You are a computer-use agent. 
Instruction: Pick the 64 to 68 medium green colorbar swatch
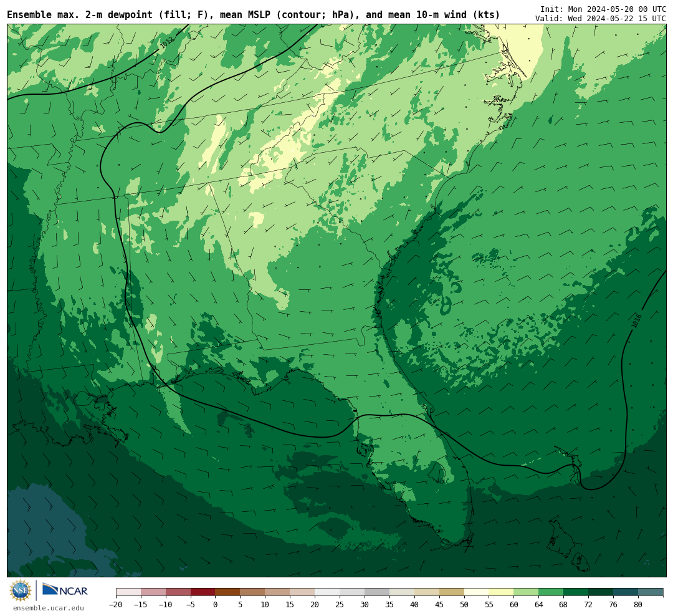click(551, 592)
